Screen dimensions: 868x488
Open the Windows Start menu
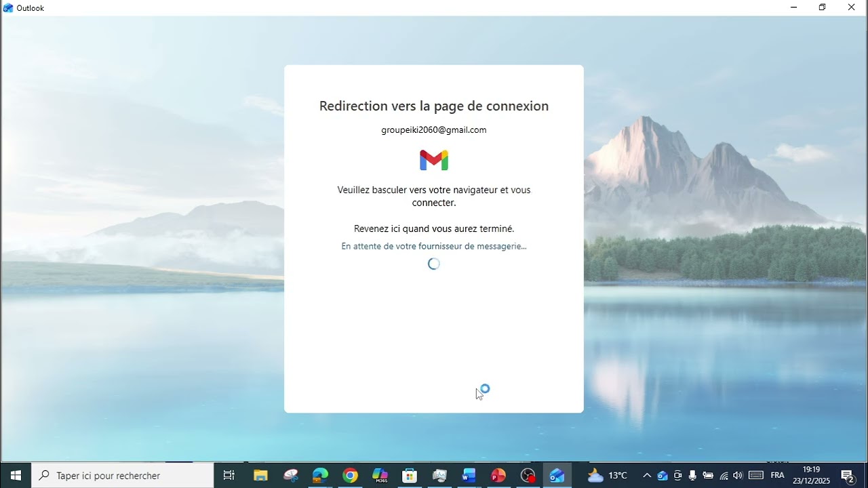click(x=16, y=475)
